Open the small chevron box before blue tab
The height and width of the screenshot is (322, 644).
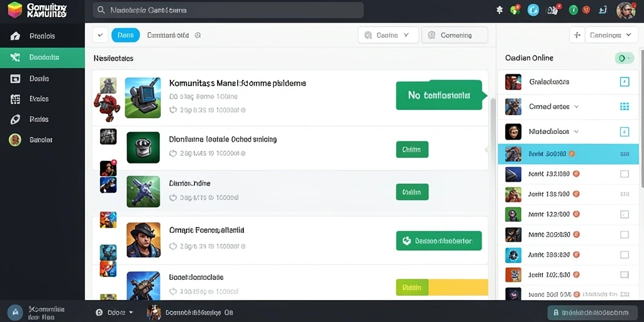[100, 35]
